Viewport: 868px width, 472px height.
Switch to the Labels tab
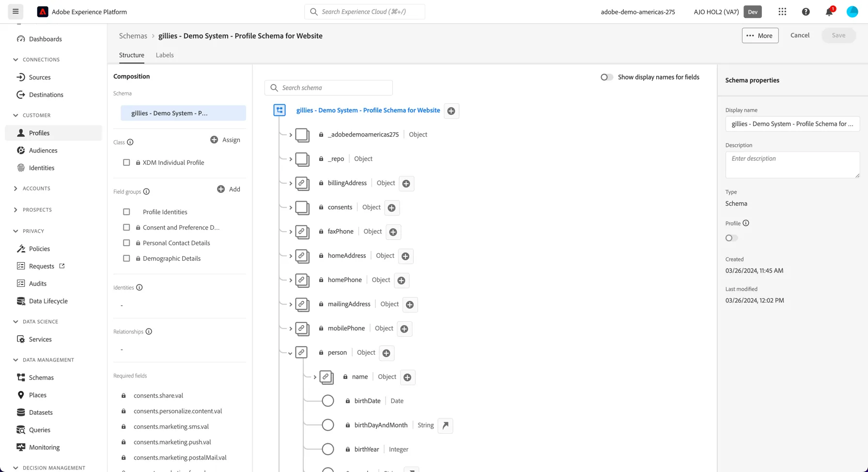165,55
